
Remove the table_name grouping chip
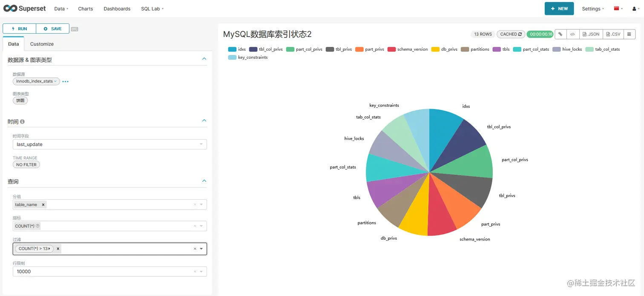[x=42, y=204]
